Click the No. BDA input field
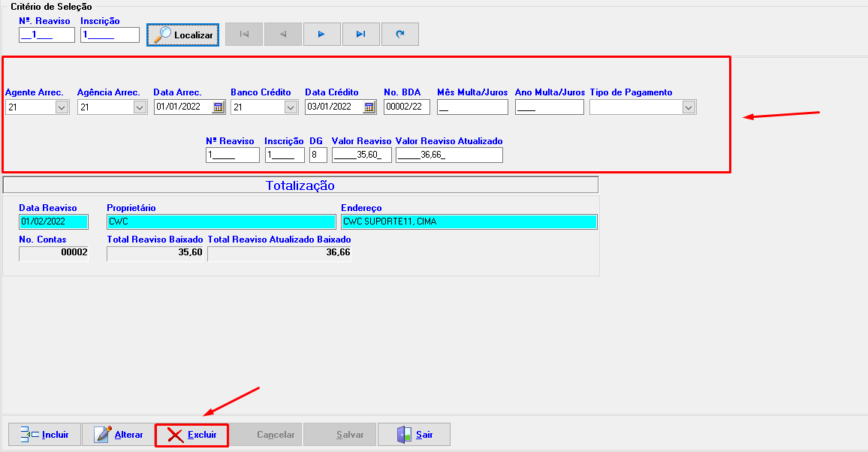This screenshot has width=868, height=452. tap(406, 107)
